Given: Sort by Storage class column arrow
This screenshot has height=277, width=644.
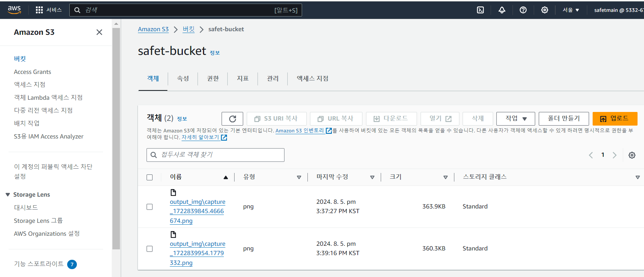Looking at the screenshot, I should pos(638,177).
